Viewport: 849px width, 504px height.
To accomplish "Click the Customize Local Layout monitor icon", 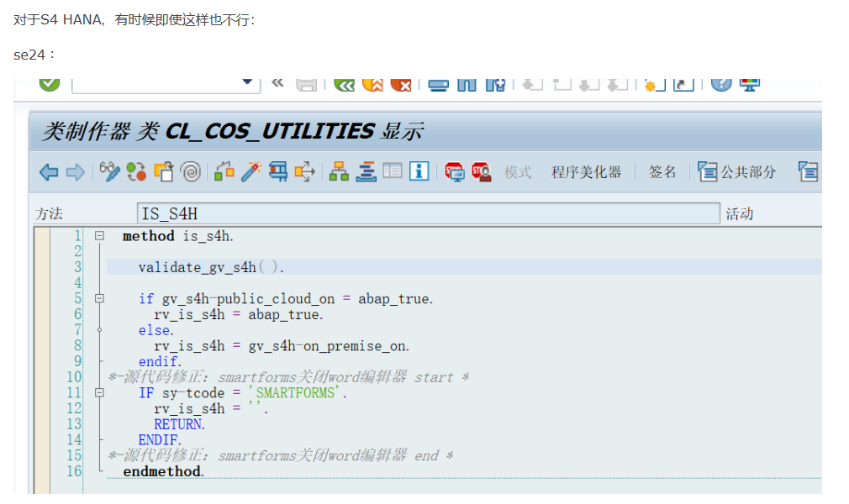I will coord(750,85).
